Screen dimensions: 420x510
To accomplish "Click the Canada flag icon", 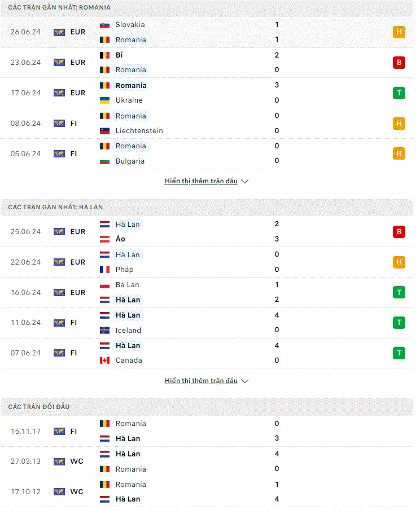I will (x=104, y=360).
